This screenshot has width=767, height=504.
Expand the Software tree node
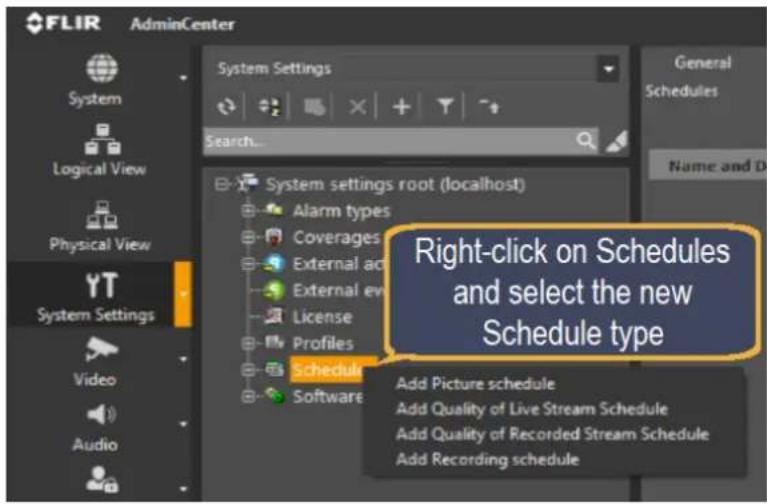point(248,396)
